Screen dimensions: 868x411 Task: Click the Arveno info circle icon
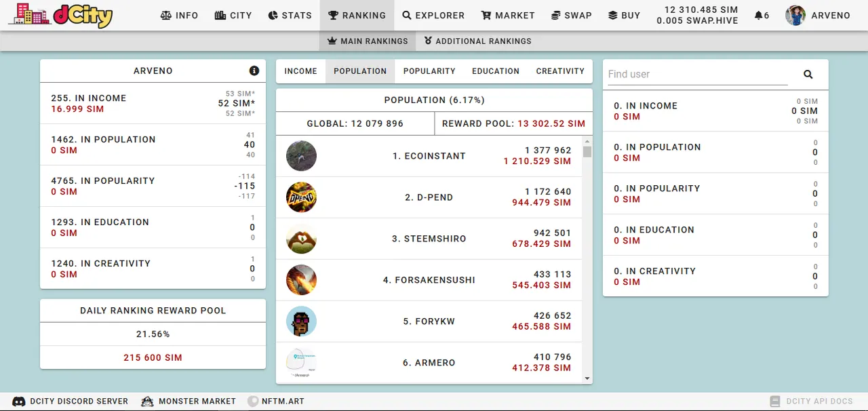click(x=254, y=71)
